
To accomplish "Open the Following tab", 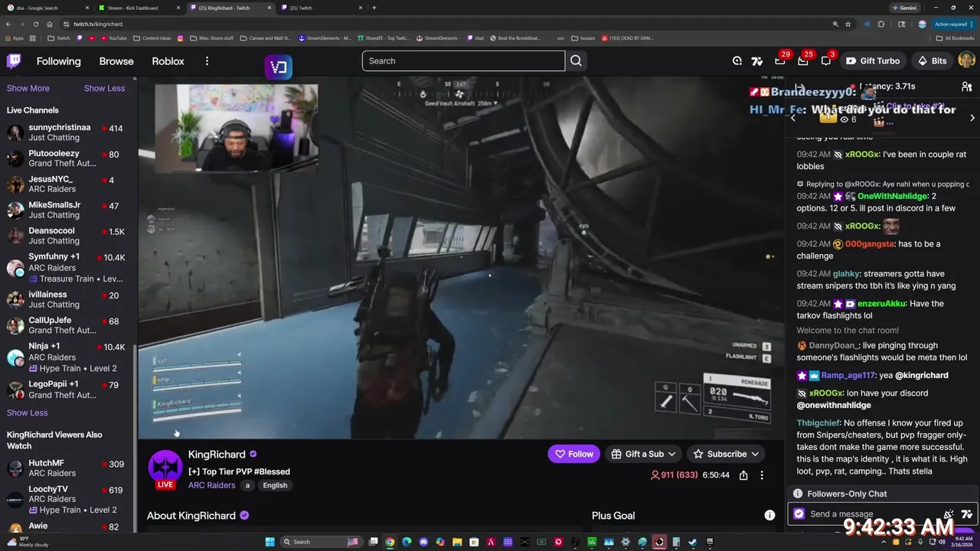I will coord(58,61).
